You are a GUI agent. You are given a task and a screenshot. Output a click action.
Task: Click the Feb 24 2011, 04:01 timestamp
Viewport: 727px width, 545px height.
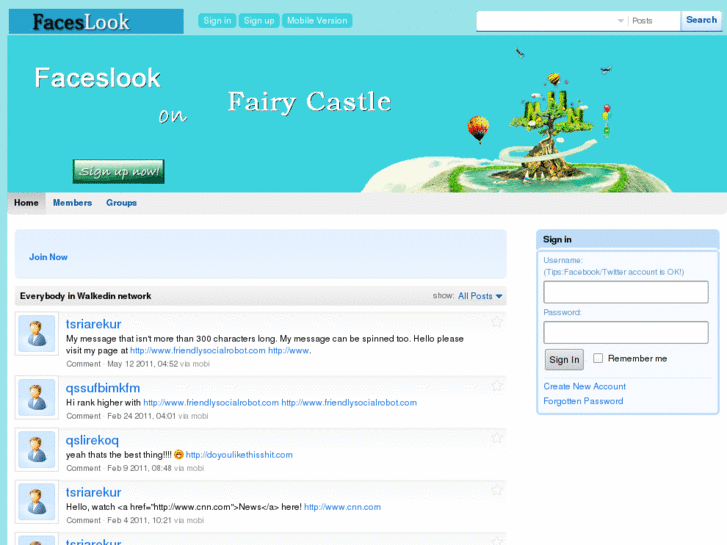click(141, 416)
